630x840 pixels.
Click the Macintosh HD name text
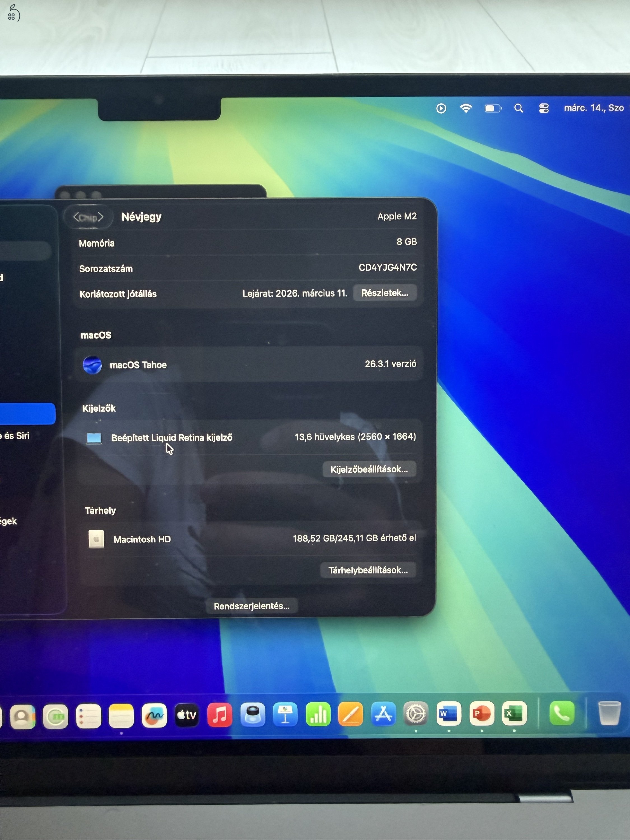point(142,539)
